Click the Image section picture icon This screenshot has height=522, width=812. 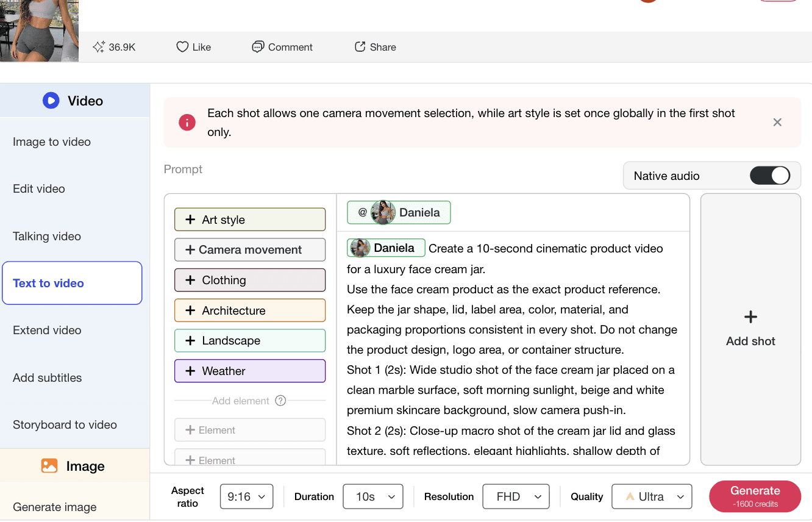49,466
